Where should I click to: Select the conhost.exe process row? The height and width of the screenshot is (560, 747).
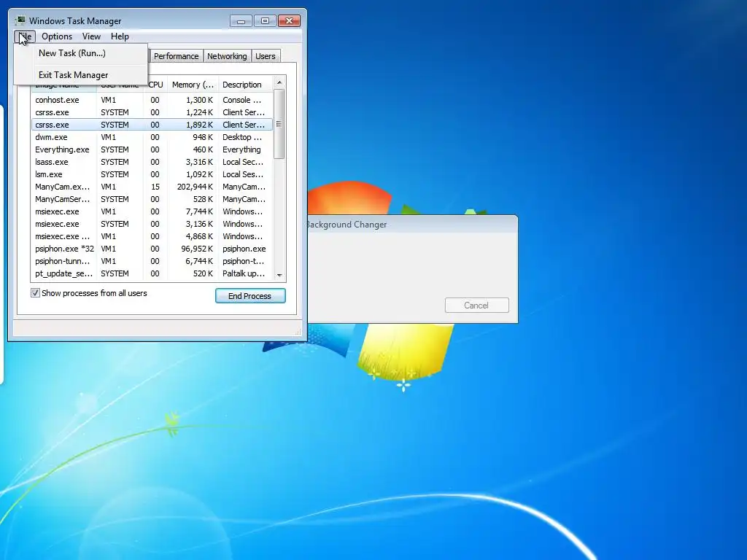[152, 100]
